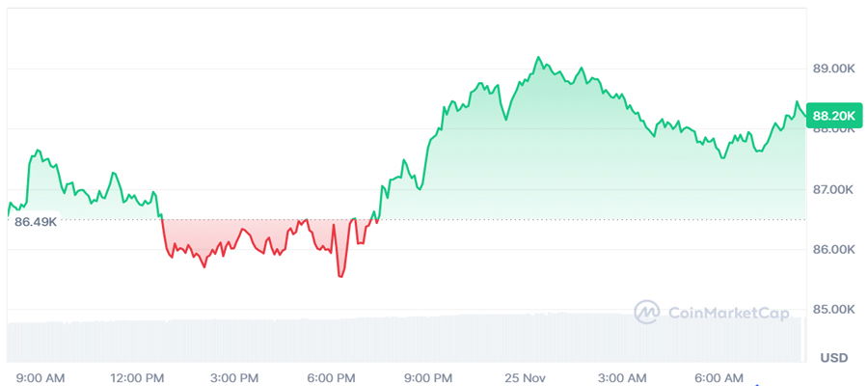
Task: Click the 12:00 PM time axis label
Action: click(137, 377)
